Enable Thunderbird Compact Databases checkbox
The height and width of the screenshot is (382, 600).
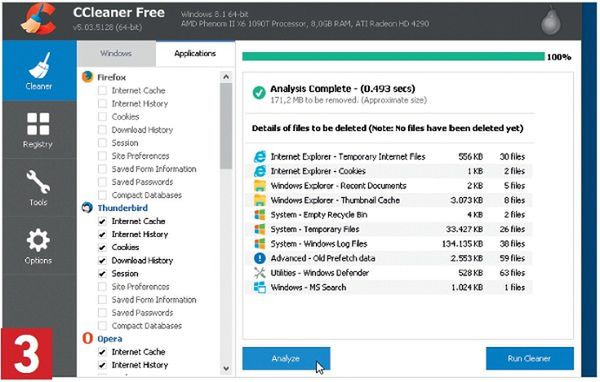pyautogui.click(x=102, y=326)
